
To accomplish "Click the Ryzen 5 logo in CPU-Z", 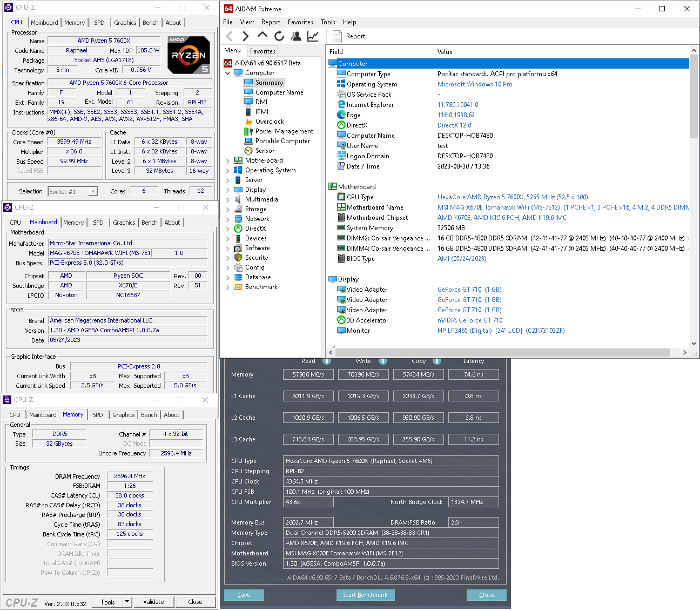I will [189, 55].
